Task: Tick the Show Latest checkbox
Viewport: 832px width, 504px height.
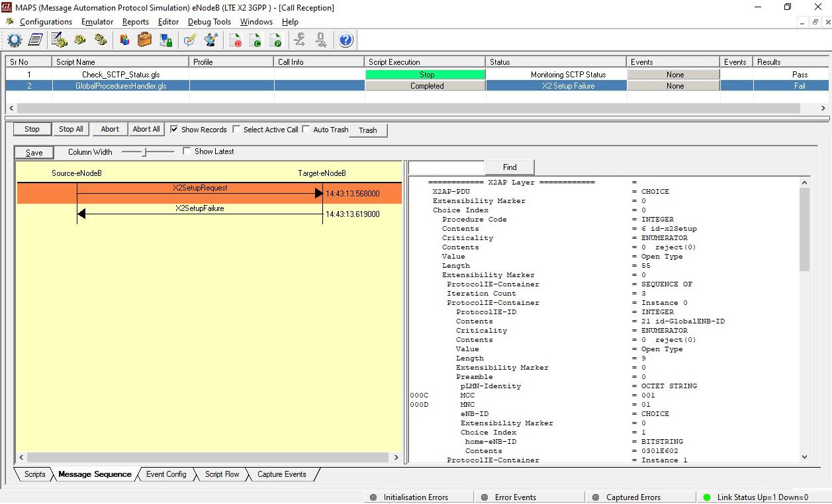Action: tap(187, 151)
